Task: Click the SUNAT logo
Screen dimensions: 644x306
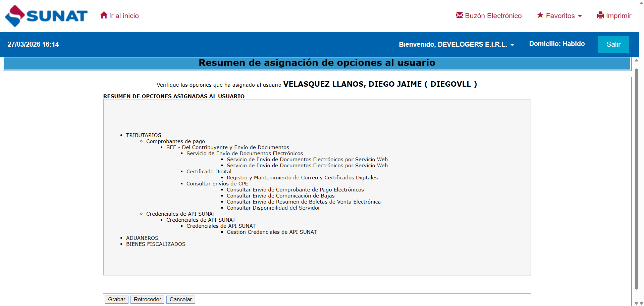Action: pyautogui.click(x=46, y=16)
